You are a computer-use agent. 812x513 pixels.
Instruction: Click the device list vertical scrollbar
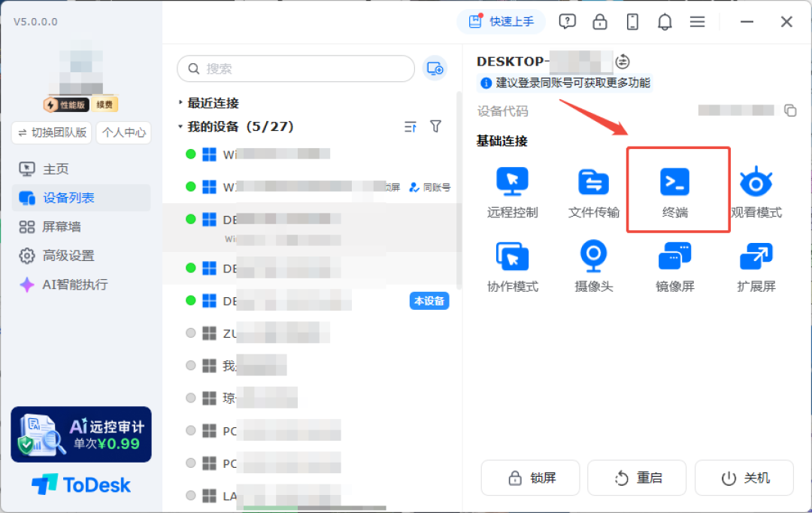(459, 191)
